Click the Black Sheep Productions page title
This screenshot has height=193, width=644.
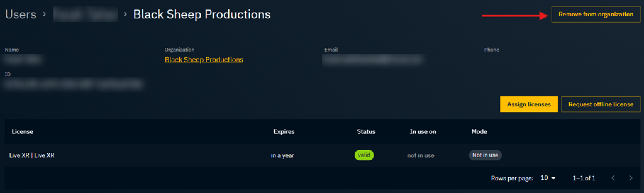[202, 14]
